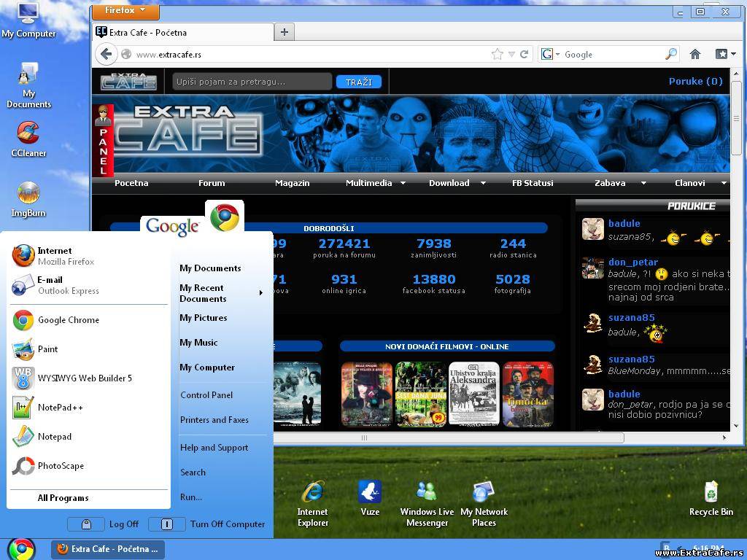Go to Magazin page
This screenshot has width=747, height=560.
pyautogui.click(x=292, y=183)
